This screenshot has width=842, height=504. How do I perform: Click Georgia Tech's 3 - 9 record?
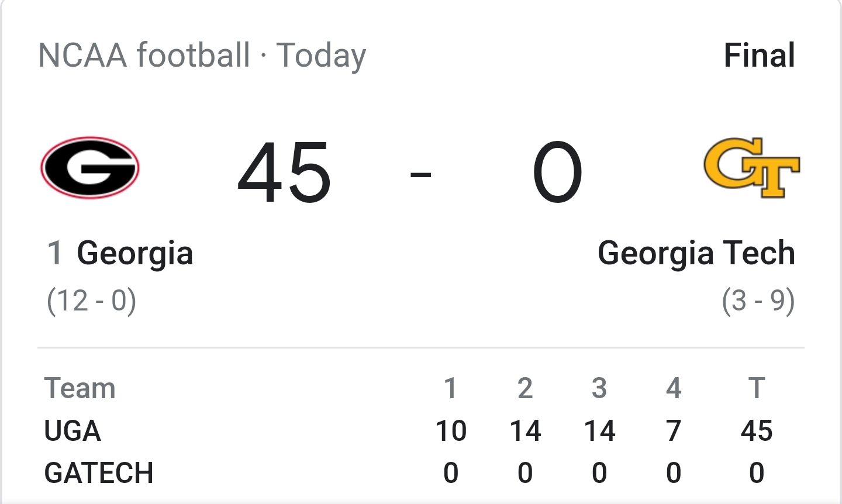tap(758, 301)
